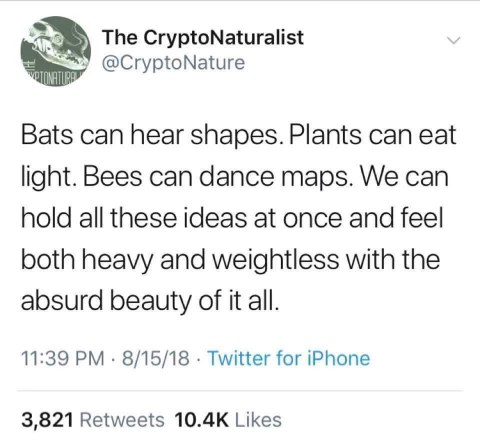
Task: Click the 11:39 PM timestamp
Action: [x=63, y=359]
